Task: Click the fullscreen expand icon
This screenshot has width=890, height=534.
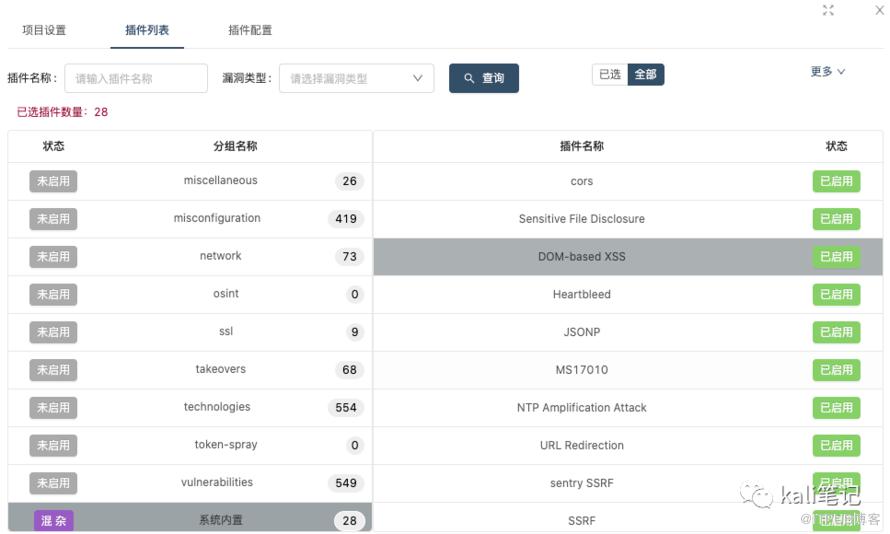Action: point(828,10)
